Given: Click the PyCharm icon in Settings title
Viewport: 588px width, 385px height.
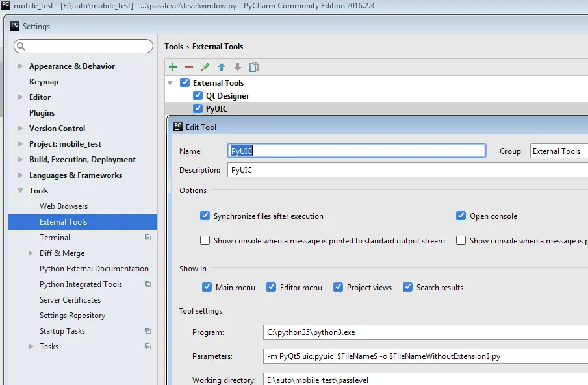Looking at the screenshot, I should click(15, 26).
